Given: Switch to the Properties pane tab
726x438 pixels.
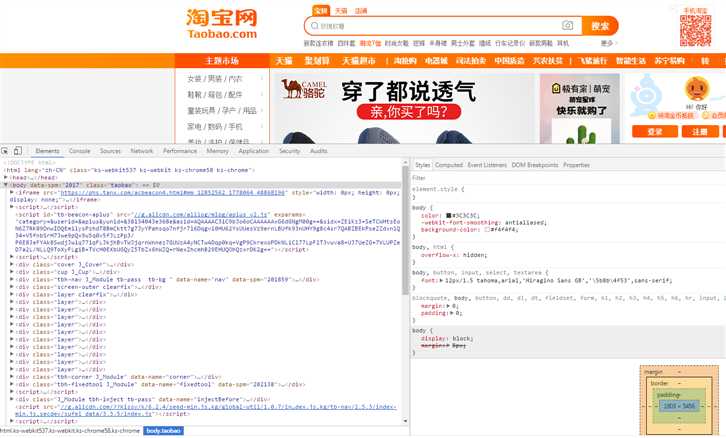Looking at the screenshot, I should [x=576, y=165].
